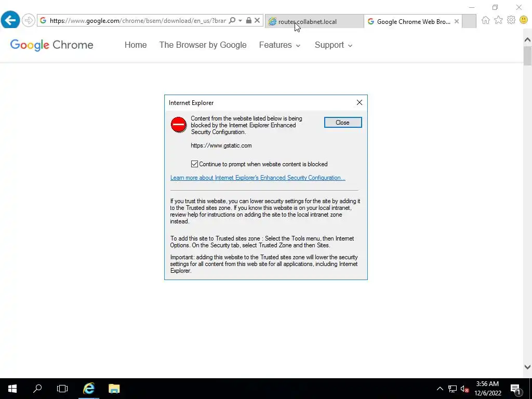Viewport: 532px width, 399px height.
Task: Open Learn more about Enhanced Security Configuration
Action: (258, 178)
